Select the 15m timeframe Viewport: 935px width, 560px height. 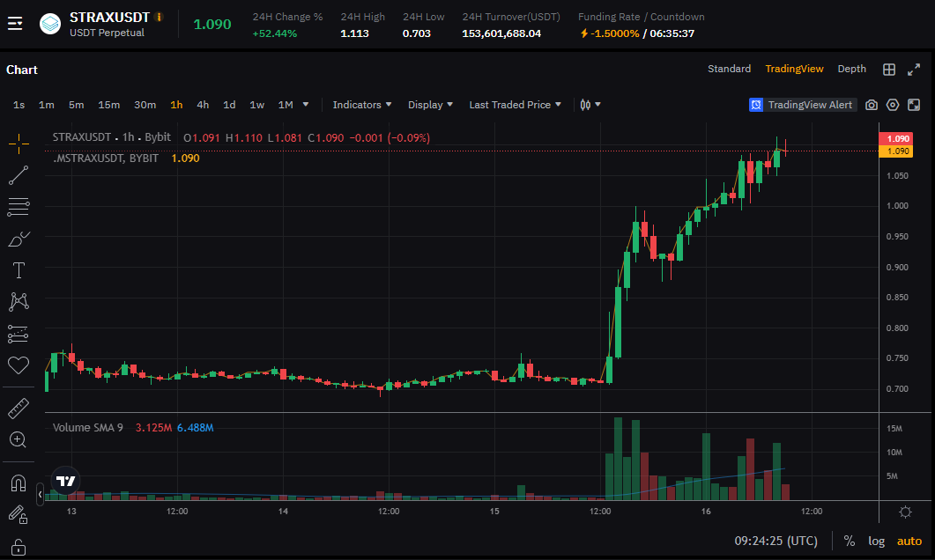coord(109,105)
